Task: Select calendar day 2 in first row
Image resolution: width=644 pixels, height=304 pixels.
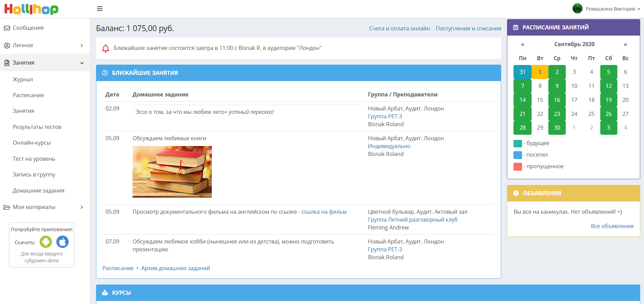Action: pos(557,72)
